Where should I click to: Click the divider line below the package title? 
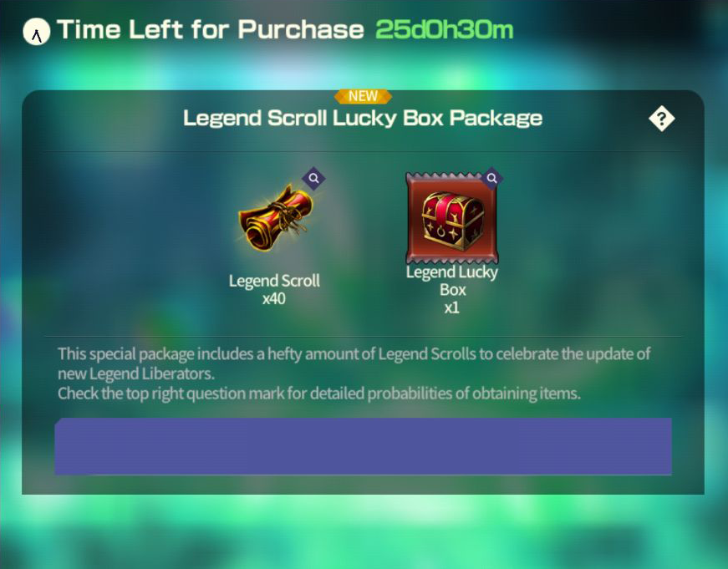point(363,151)
